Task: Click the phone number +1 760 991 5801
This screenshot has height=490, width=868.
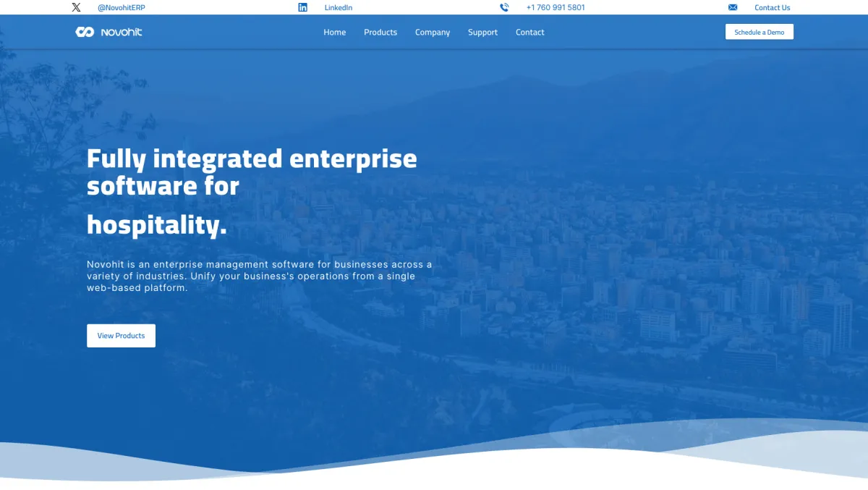Action: [x=556, y=8]
